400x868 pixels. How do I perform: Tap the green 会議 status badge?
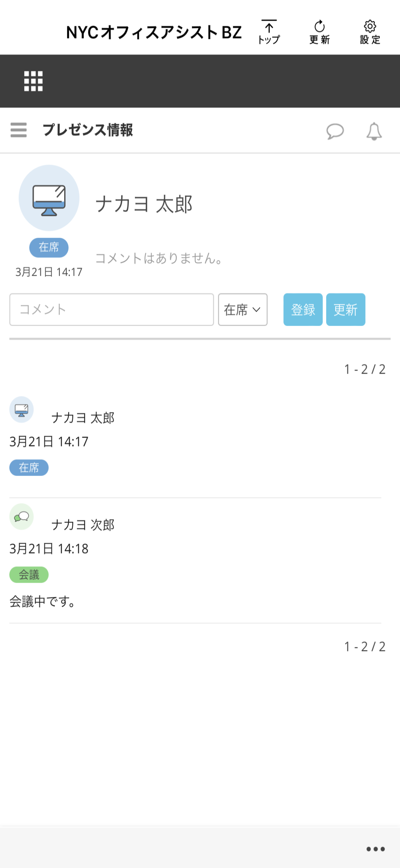tap(29, 575)
